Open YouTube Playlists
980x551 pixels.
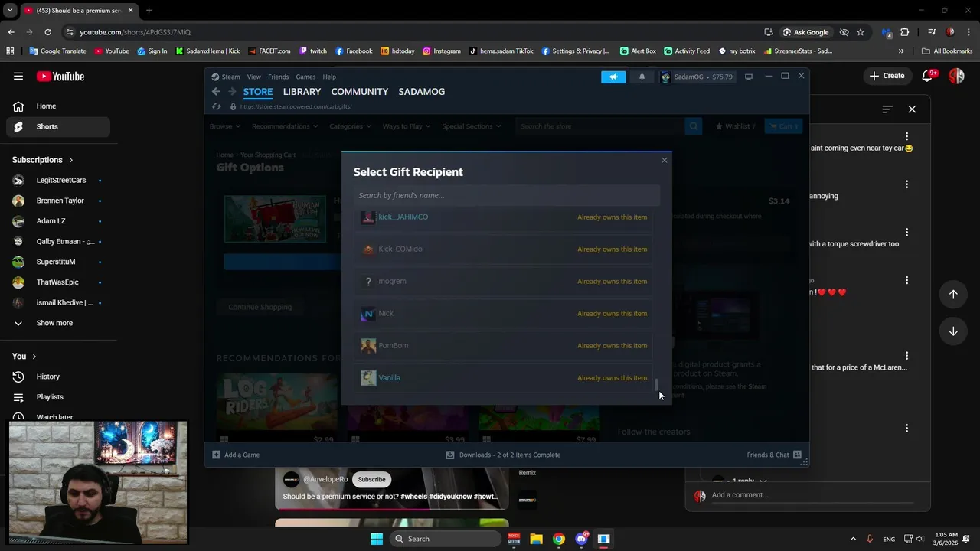58,397
